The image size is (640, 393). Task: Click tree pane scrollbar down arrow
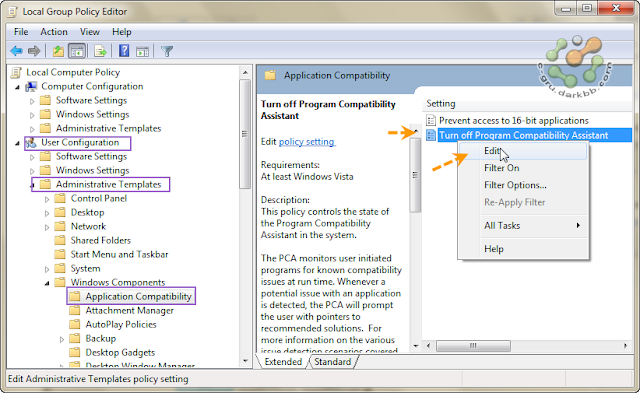[x=245, y=360]
